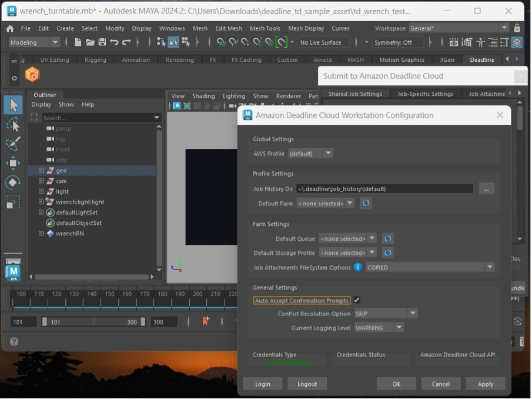Image resolution: width=532 pixels, height=399 pixels.
Task: Activate the Rotate tool
Action: [x=13, y=183]
